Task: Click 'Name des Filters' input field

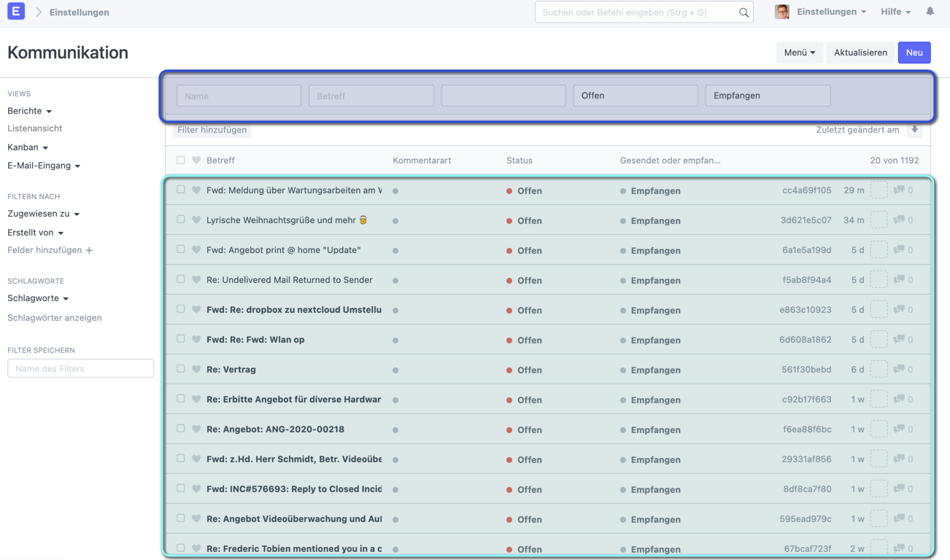Action: (x=80, y=368)
